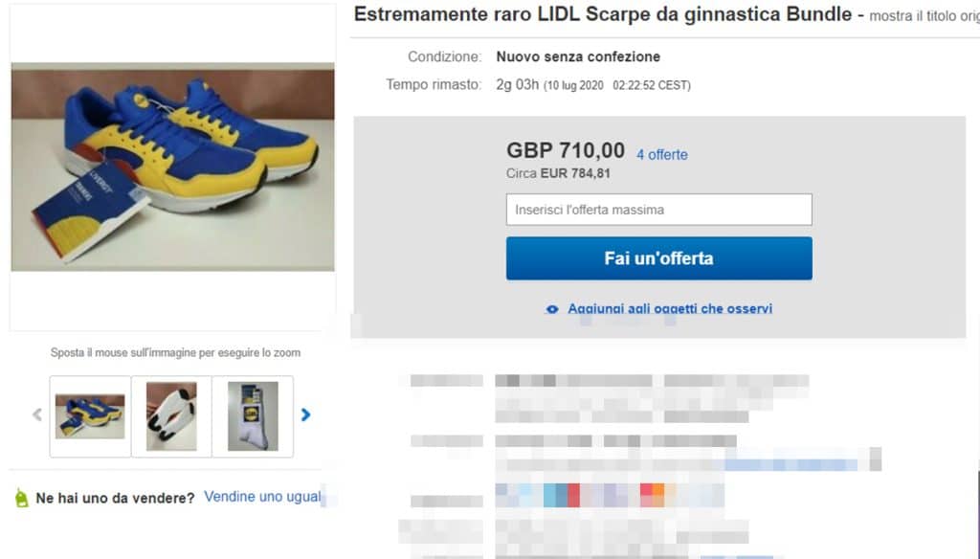
Task: Click the Fai un'offerta button
Action: coord(658,258)
